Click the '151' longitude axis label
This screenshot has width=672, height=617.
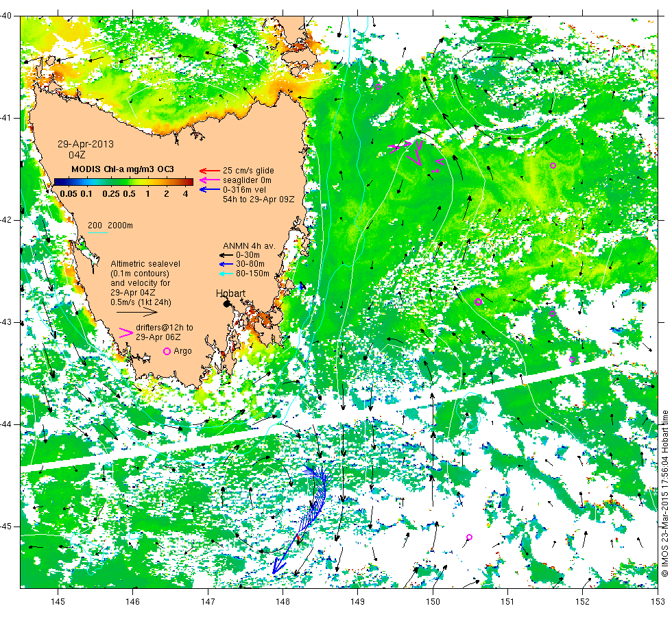[508, 602]
